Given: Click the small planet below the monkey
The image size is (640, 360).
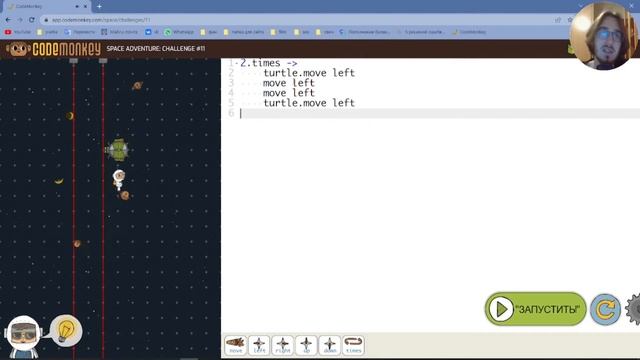Looking at the screenshot, I should (x=124, y=196).
